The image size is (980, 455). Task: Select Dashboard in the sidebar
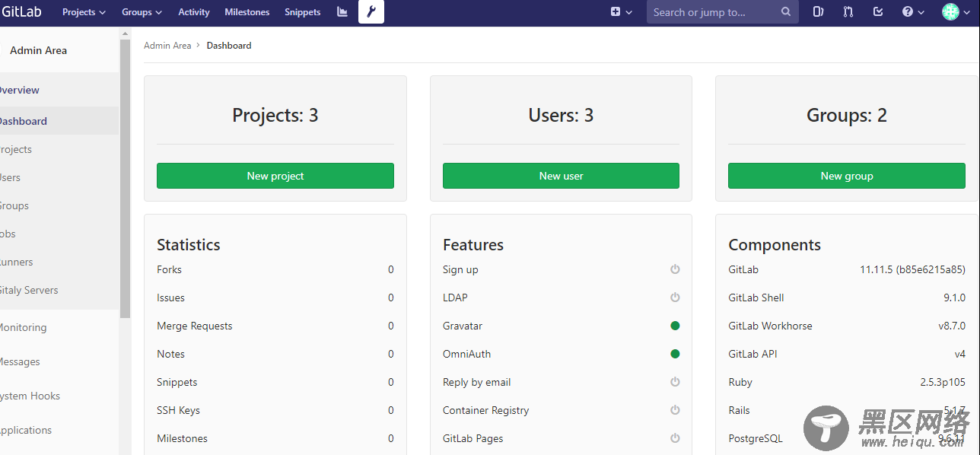(x=59, y=121)
